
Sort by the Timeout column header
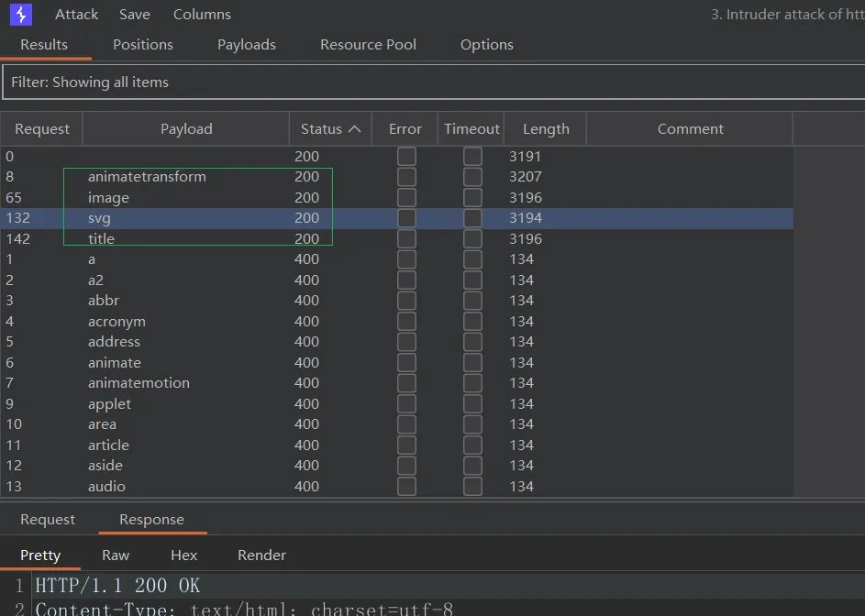(471, 129)
